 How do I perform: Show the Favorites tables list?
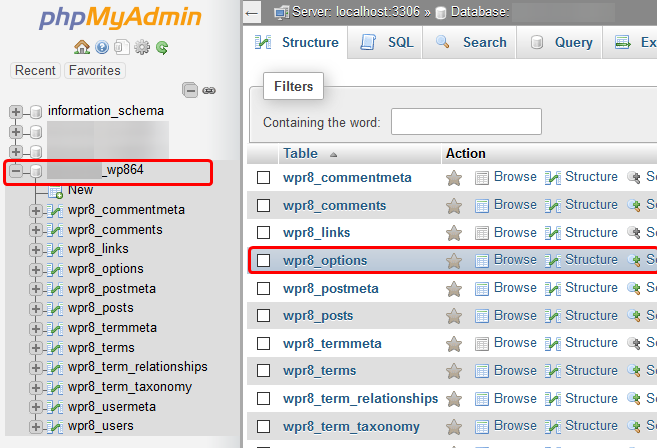(95, 70)
